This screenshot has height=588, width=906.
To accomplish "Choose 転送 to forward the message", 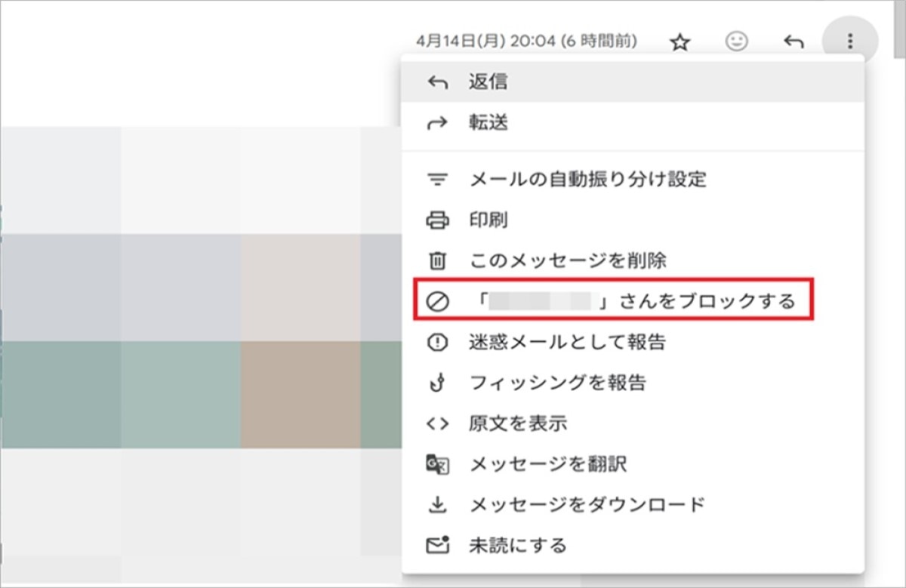I will [x=488, y=123].
